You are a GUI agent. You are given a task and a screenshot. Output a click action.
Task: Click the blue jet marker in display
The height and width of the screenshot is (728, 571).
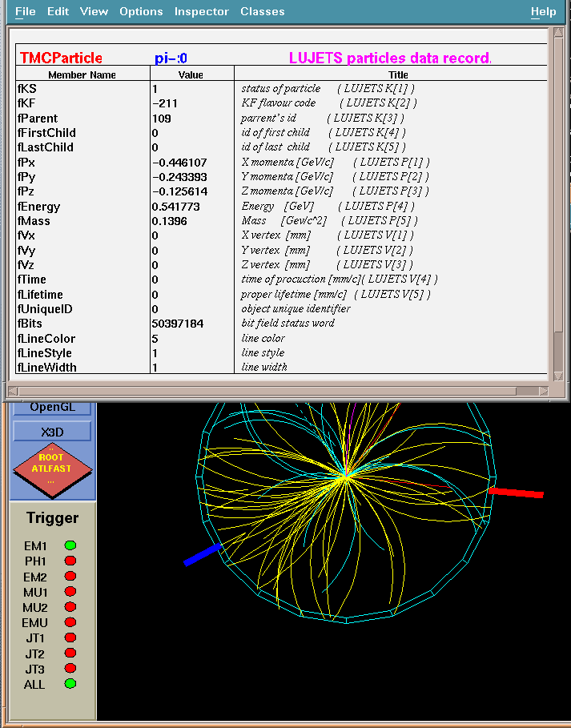203,555
